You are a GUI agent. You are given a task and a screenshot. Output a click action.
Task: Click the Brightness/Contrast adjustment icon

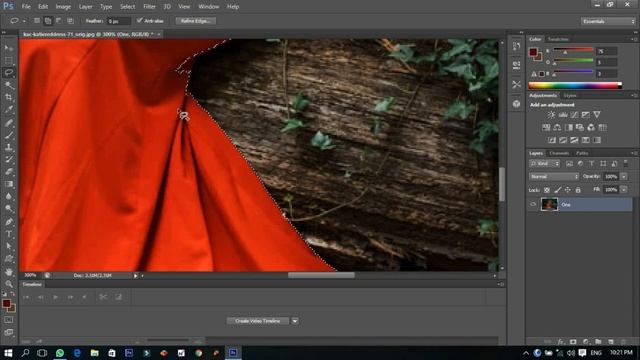pyautogui.click(x=551, y=115)
